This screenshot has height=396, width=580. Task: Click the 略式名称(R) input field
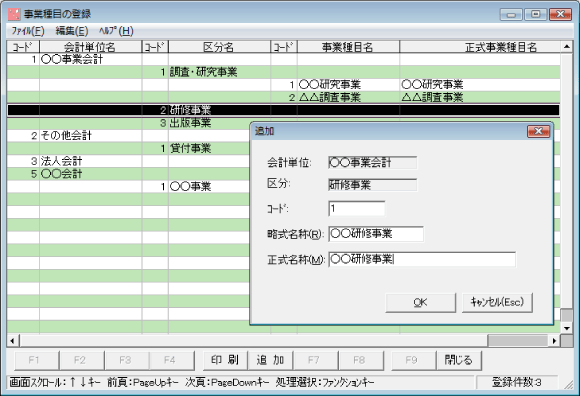point(376,234)
